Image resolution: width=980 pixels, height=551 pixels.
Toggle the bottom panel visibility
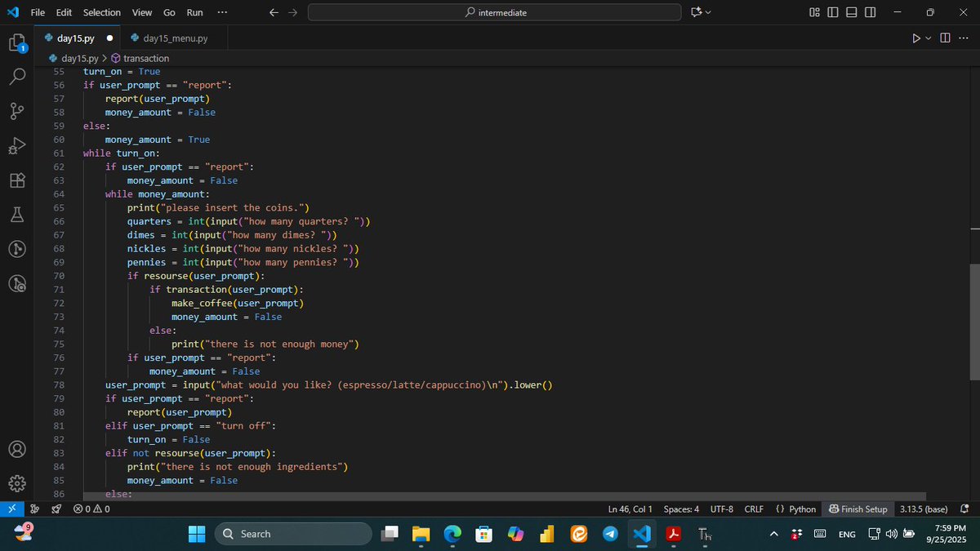click(852, 12)
